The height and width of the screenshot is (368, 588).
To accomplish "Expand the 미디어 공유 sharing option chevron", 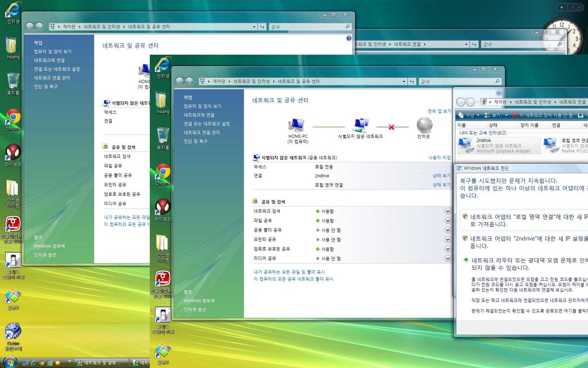I will click(x=447, y=258).
